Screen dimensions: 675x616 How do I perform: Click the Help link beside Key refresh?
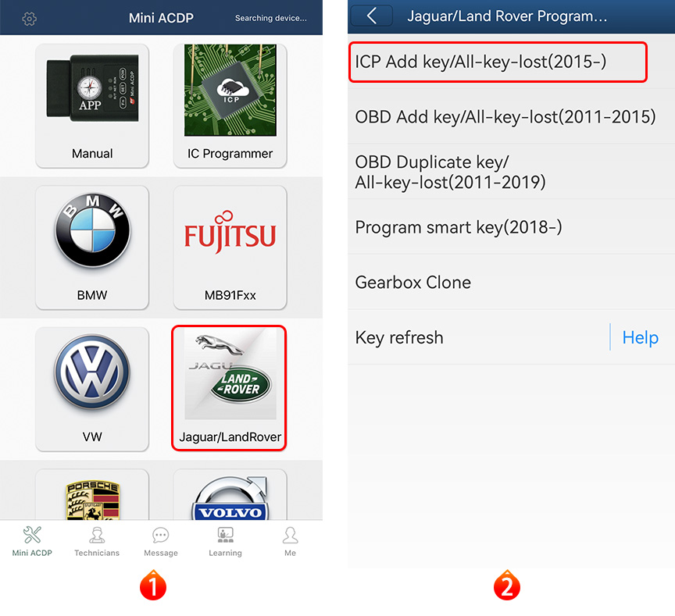(x=640, y=337)
